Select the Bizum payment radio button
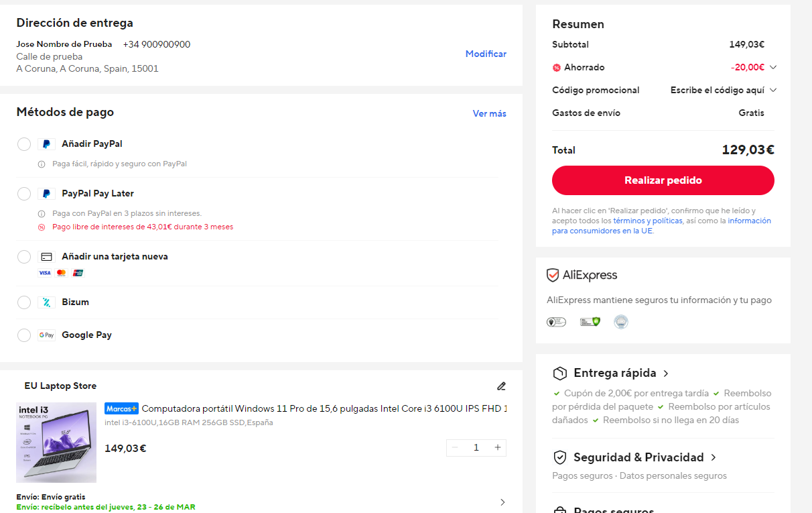Viewport: 812px width, 513px height. click(24, 302)
